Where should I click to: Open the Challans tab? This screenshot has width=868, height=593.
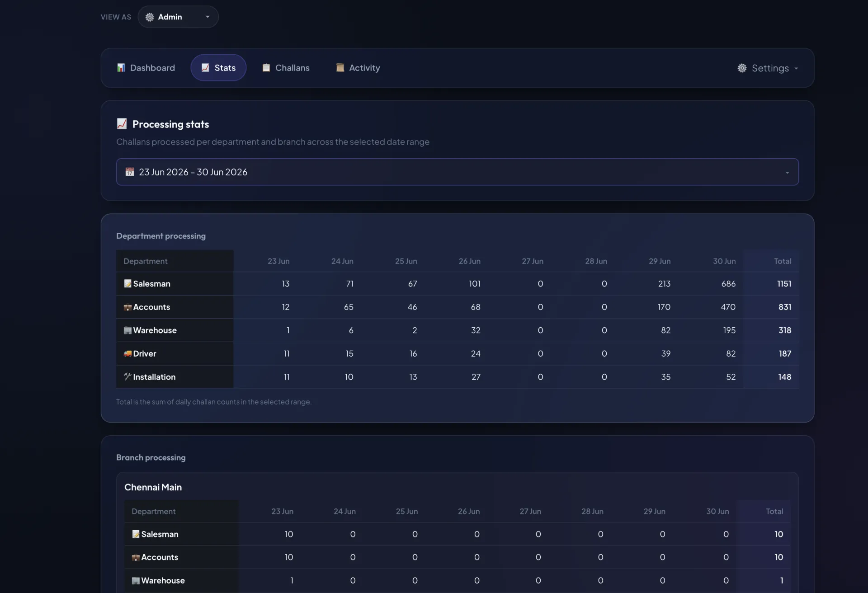pyautogui.click(x=286, y=68)
